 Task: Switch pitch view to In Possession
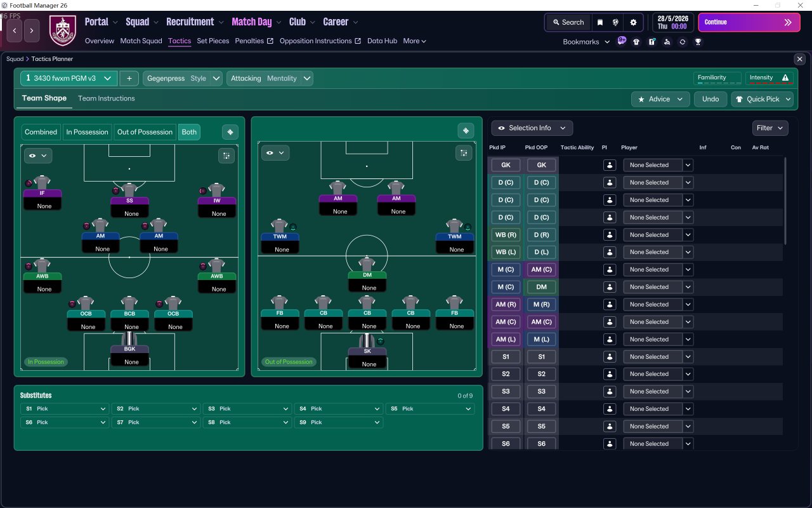click(87, 132)
